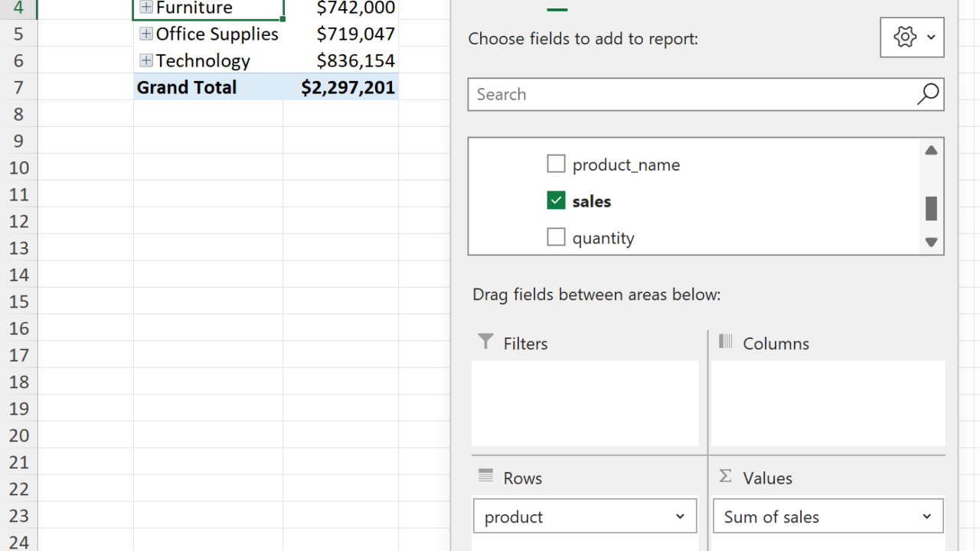
Task: Expand the Furniture row plus icon
Action: (146, 8)
